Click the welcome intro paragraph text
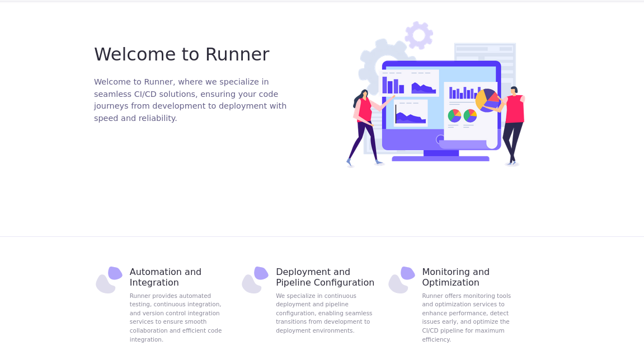644x350 pixels. click(x=190, y=100)
